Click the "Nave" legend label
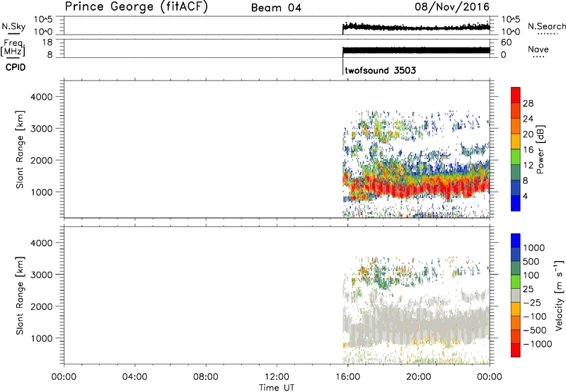Image resolution: width=566 pixels, height=392 pixels. (538, 50)
